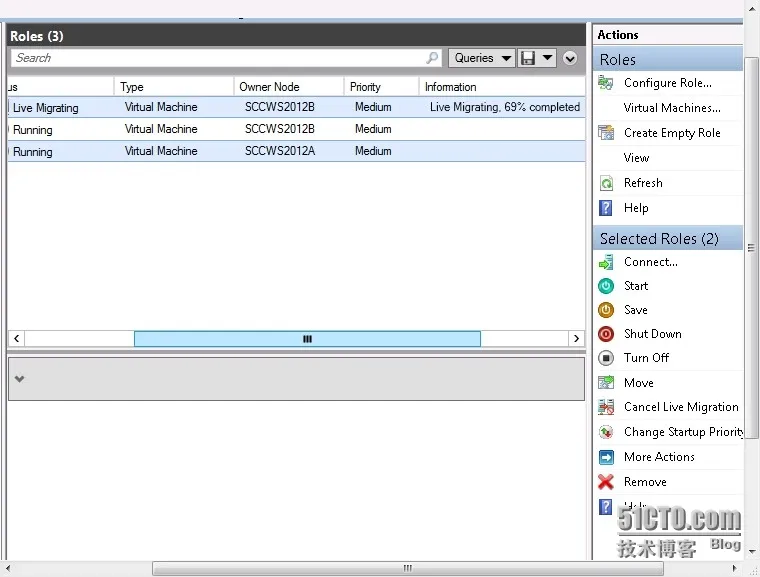Click the Start action text
Image resolution: width=760 pixels, height=577 pixels.
[x=636, y=286]
